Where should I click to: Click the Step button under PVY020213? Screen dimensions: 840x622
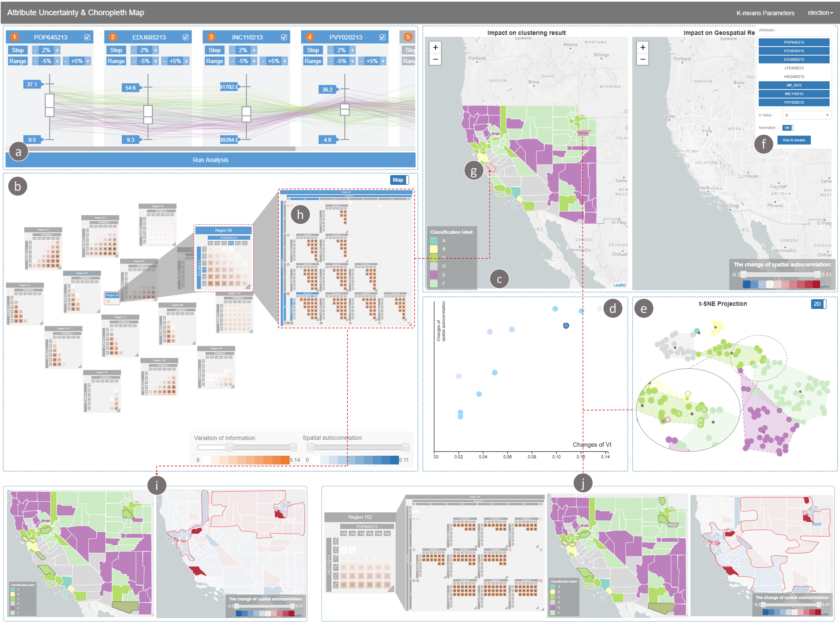[x=313, y=50]
